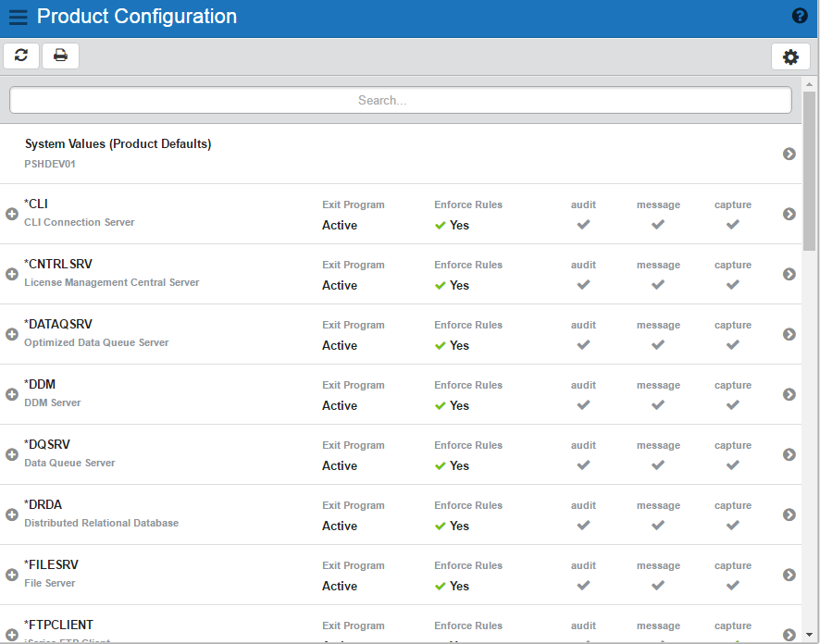Expand the *DQSRV row plus icon
Image resolution: width=820 pixels, height=644 pixels.
pos(12,454)
